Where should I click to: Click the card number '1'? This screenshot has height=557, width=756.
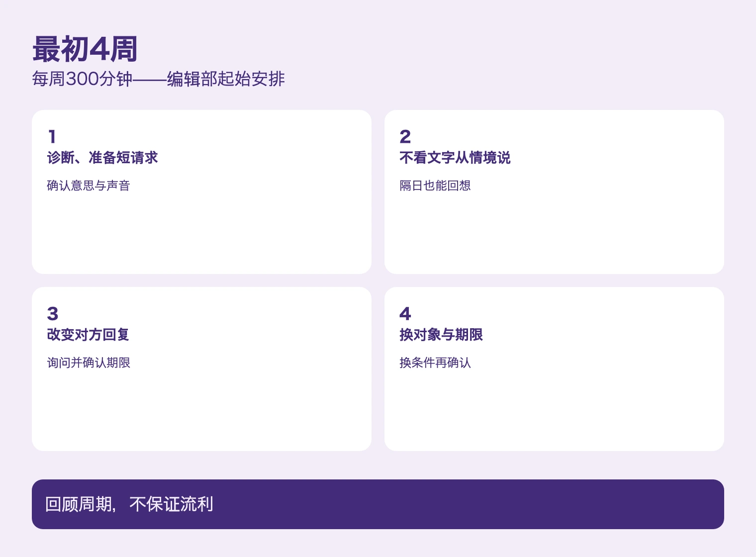click(52, 136)
